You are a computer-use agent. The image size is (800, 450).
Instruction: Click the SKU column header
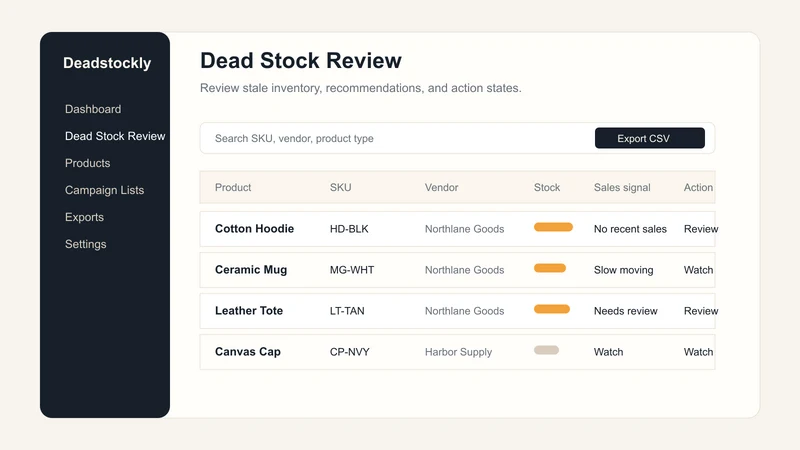tap(340, 187)
